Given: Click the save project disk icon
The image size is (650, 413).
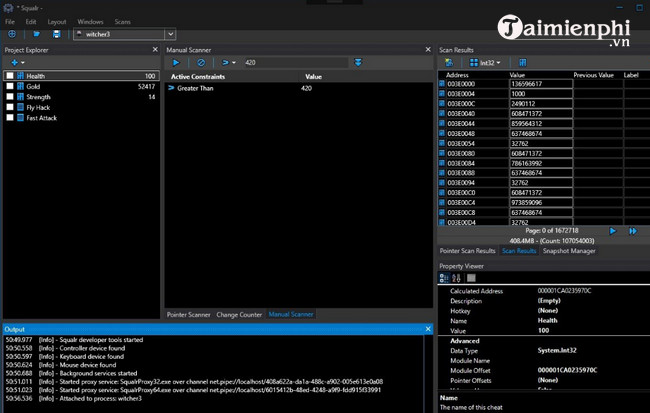Looking at the screenshot, I should [x=57, y=34].
